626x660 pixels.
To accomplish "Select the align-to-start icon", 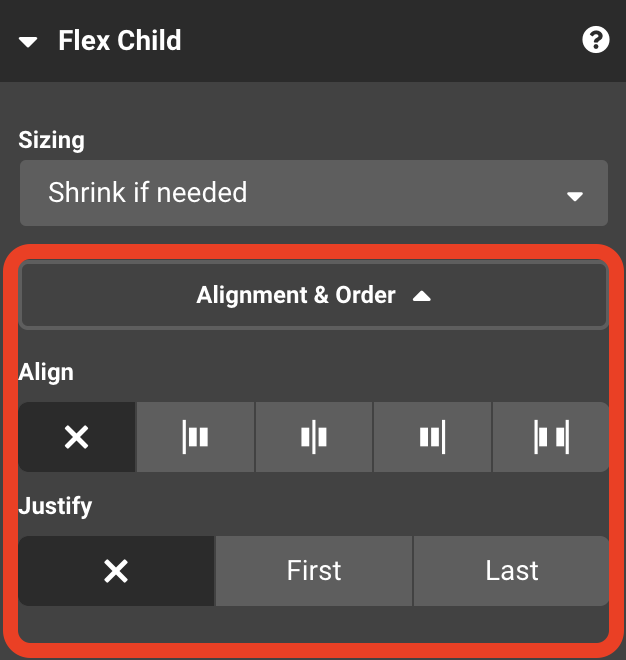I will point(196,437).
